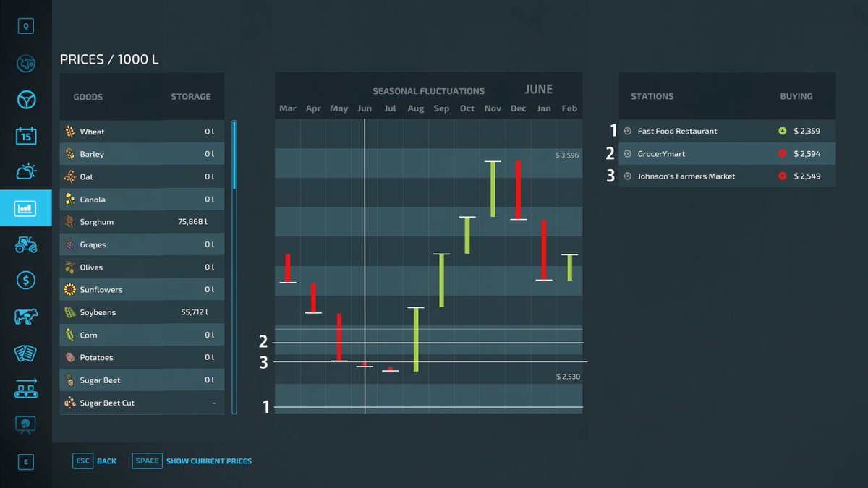Click the goods list scrollbar

[x=234, y=267]
